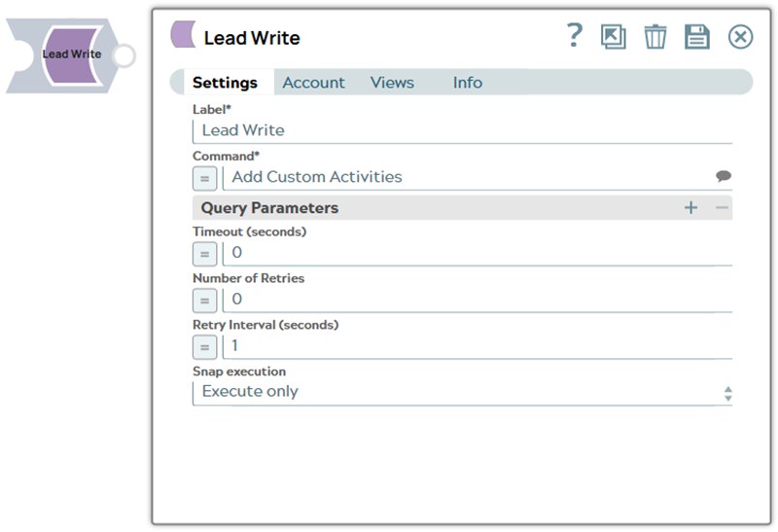Close the Lead Write settings dialog

click(x=740, y=37)
